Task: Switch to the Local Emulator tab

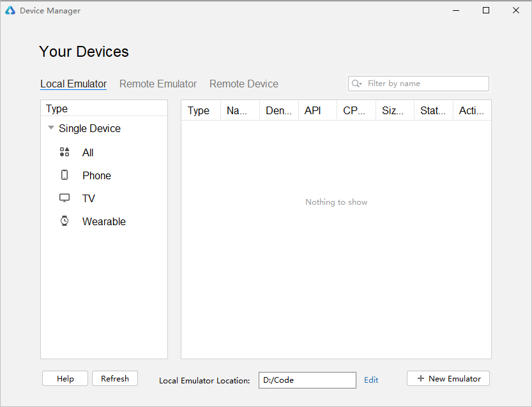Action: coord(73,84)
